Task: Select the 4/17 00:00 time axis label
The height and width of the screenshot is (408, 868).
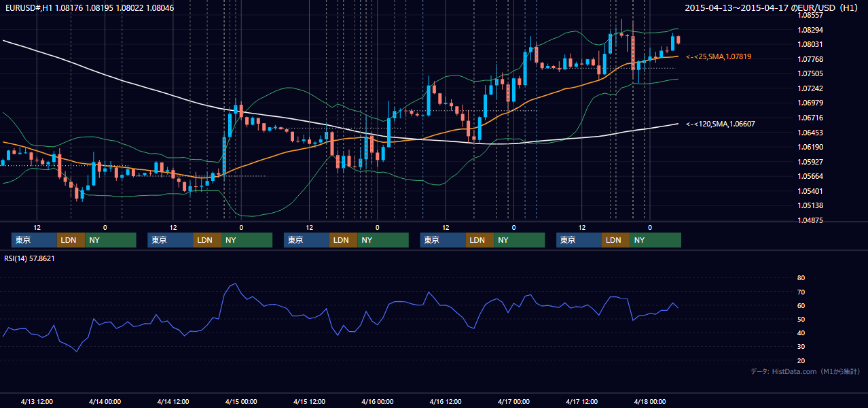Action: 513,401
